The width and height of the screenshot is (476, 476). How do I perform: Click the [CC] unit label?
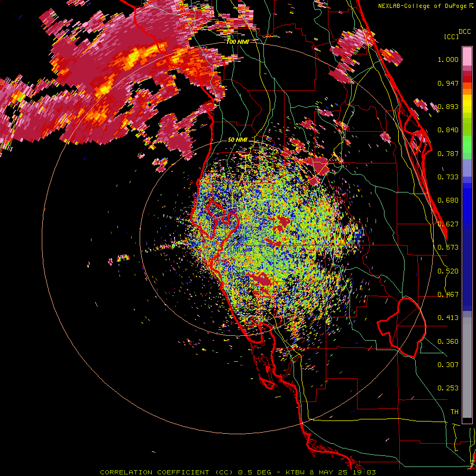[x=451, y=36]
